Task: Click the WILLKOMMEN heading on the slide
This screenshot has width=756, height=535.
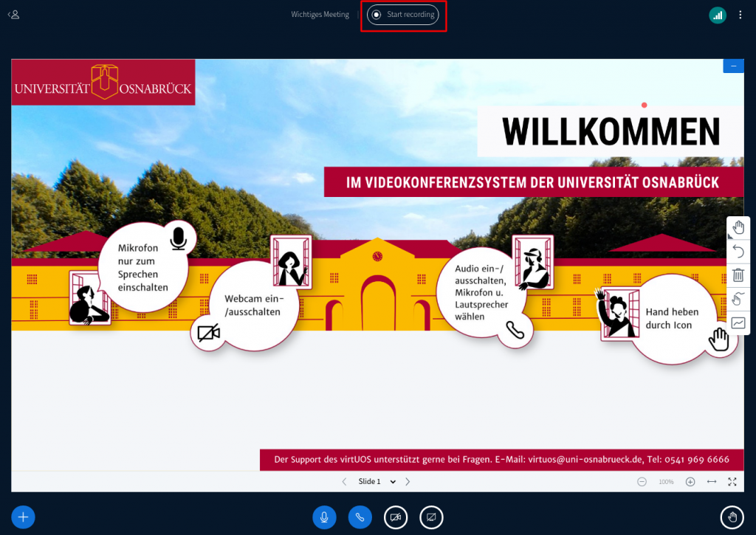Action: 611,131
